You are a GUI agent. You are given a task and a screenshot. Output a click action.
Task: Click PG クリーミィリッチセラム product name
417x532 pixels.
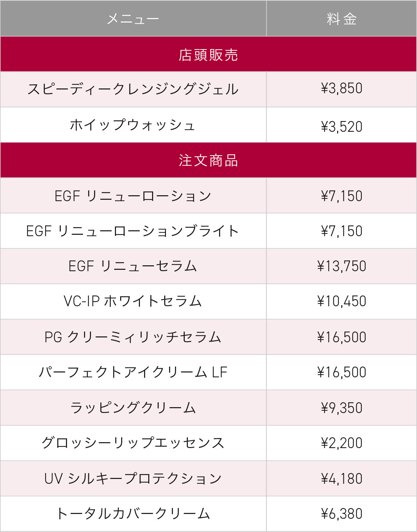pyautogui.click(x=133, y=337)
